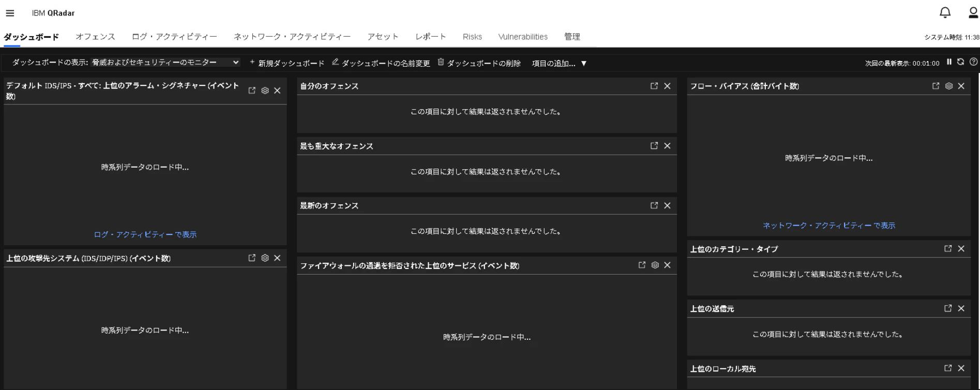Pop out the ファイアウォール widget
The height and width of the screenshot is (390, 980).
coord(642,265)
